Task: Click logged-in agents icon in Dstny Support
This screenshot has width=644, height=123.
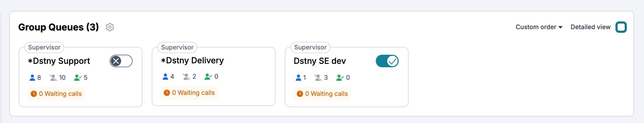Action: [32, 78]
